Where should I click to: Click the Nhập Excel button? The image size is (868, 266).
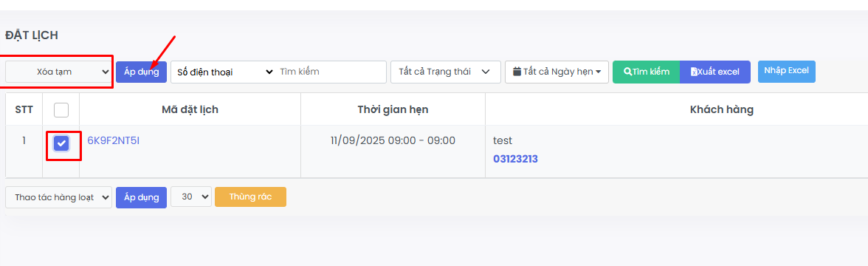pos(786,72)
